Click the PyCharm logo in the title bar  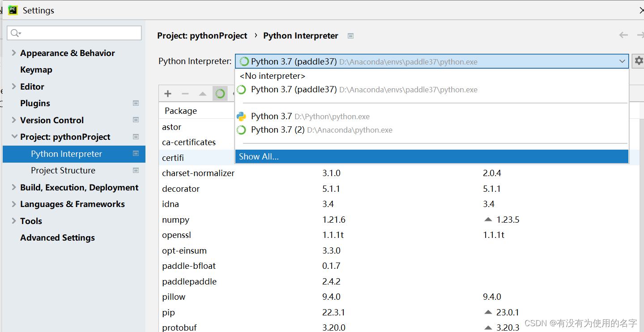13,10
